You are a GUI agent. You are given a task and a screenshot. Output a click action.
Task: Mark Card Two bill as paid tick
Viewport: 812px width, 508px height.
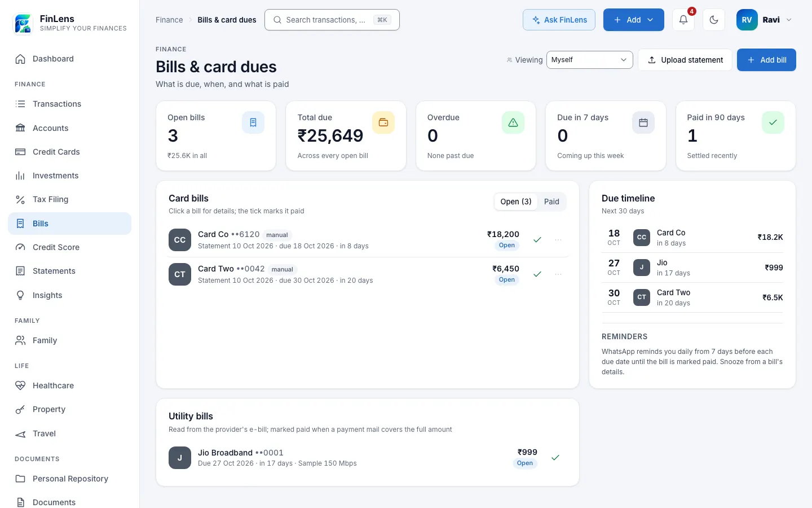[537, 274]
